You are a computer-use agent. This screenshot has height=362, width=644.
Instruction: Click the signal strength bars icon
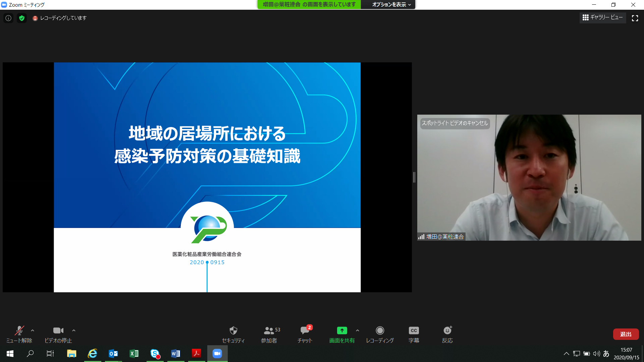pyautogui.click(x=421, y=237)
